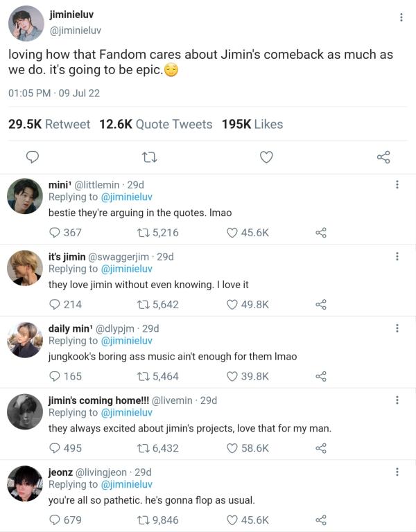Reply to the main jiminieluv tweet

click(32, 157)
